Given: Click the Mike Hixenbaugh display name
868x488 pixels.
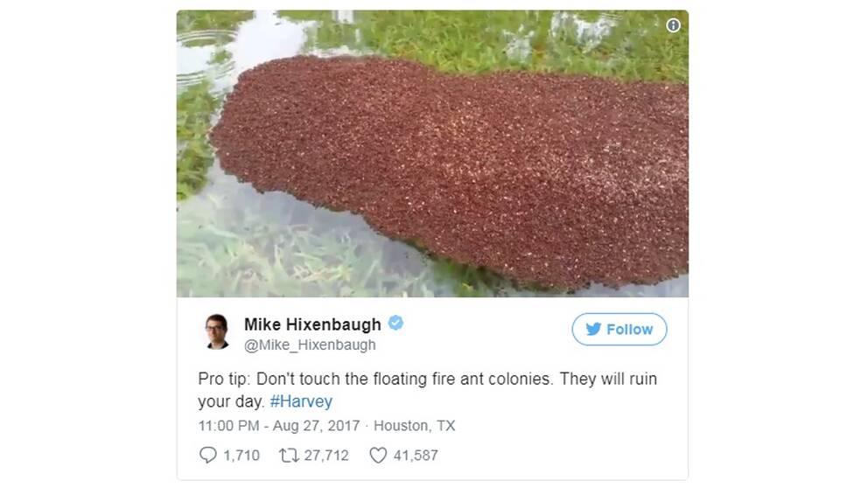Looking at the screenshot, I should [x=312, y=324].
